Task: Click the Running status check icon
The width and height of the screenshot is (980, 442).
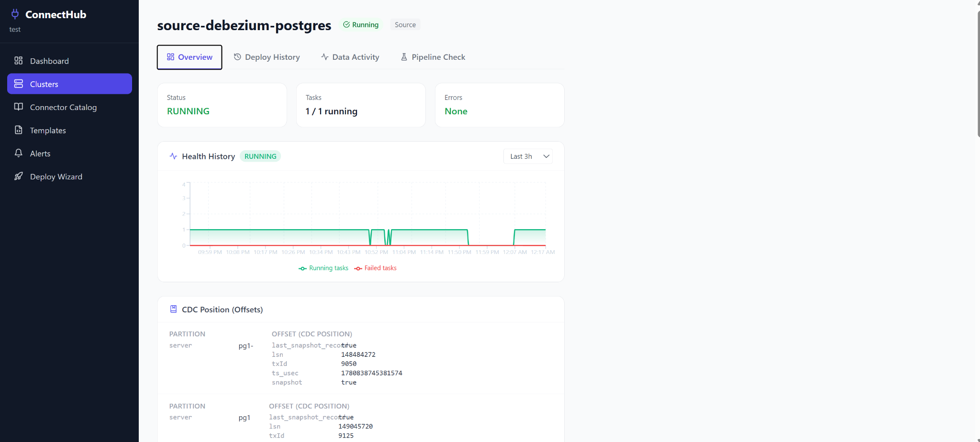Action: pyautogui.click(x=346, y=24)
